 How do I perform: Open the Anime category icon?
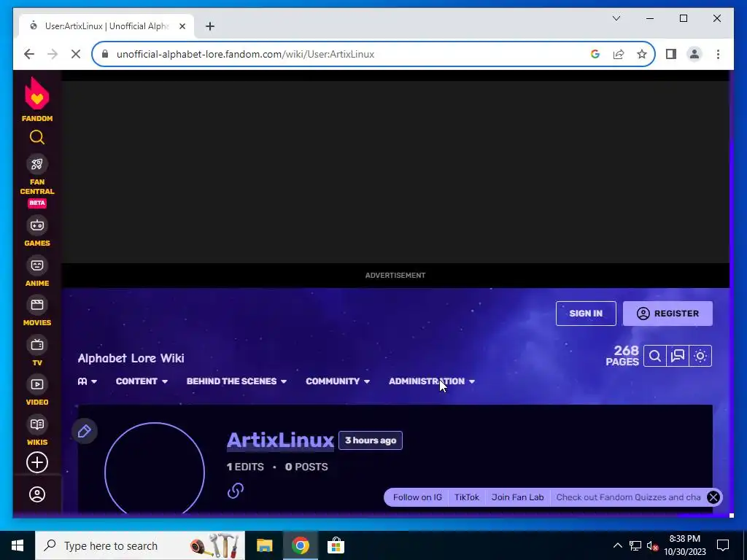[x=37, y=265]
